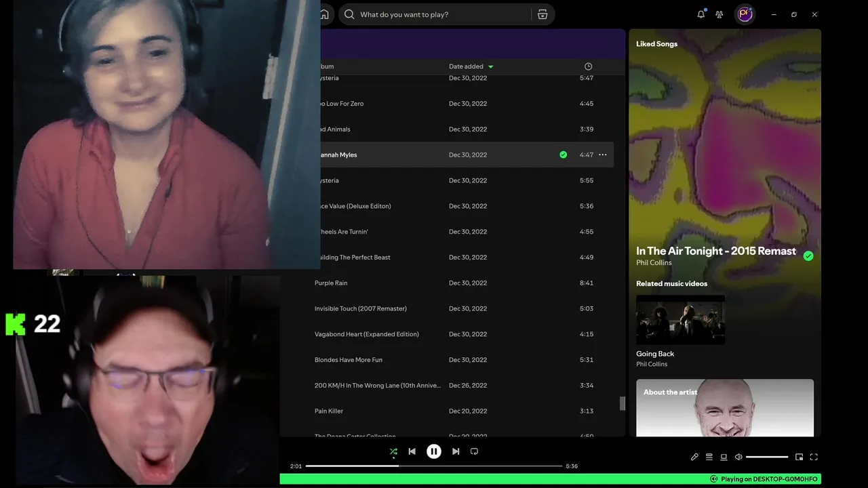Remove In The Air Tonight from Liked Songs
This screenshot has height=488, width=868.
click(808, 256)
